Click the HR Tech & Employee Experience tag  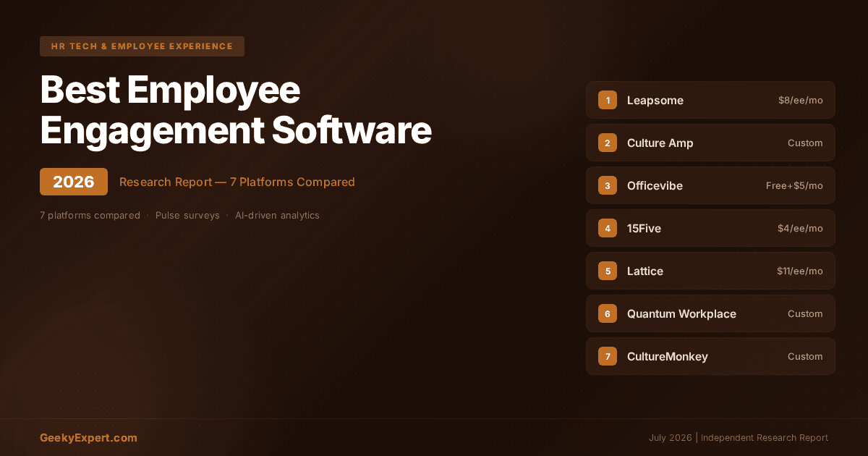(x=142, y=46)
